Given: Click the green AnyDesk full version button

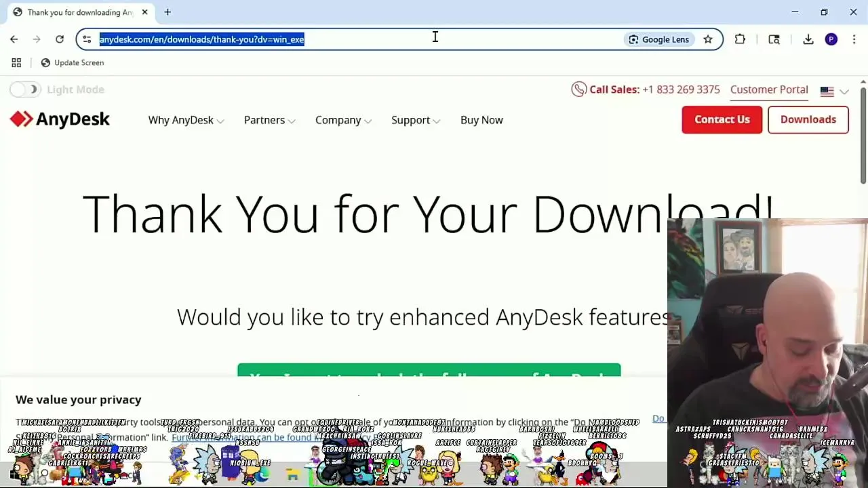Looking at the screenshot, I should [429, 371].
